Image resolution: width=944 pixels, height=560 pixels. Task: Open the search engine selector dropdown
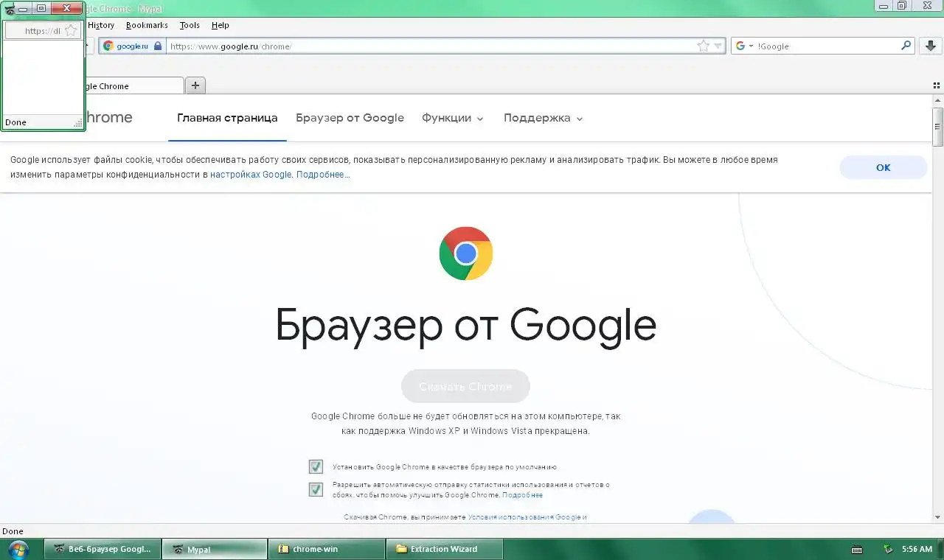point(745,46)
